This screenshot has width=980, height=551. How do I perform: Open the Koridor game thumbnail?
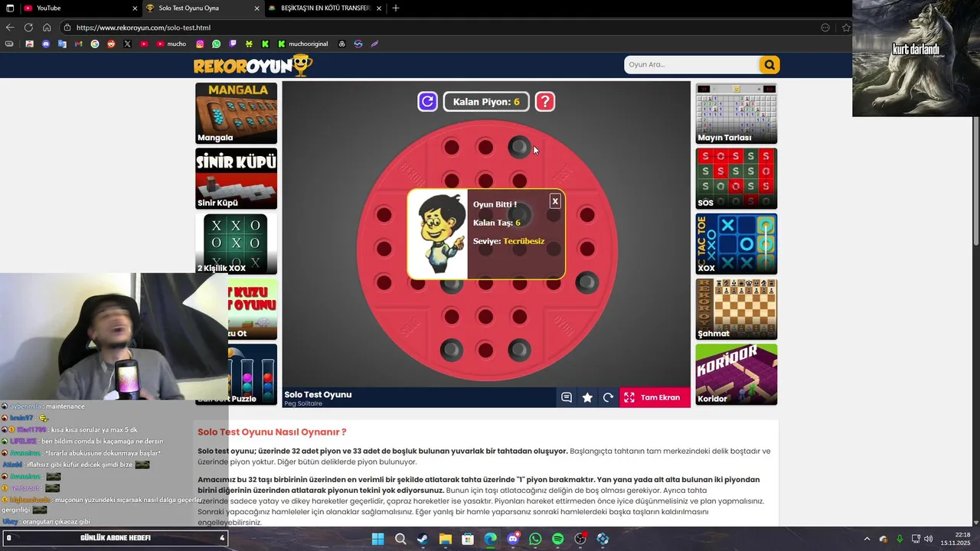[x=736, y=374]
